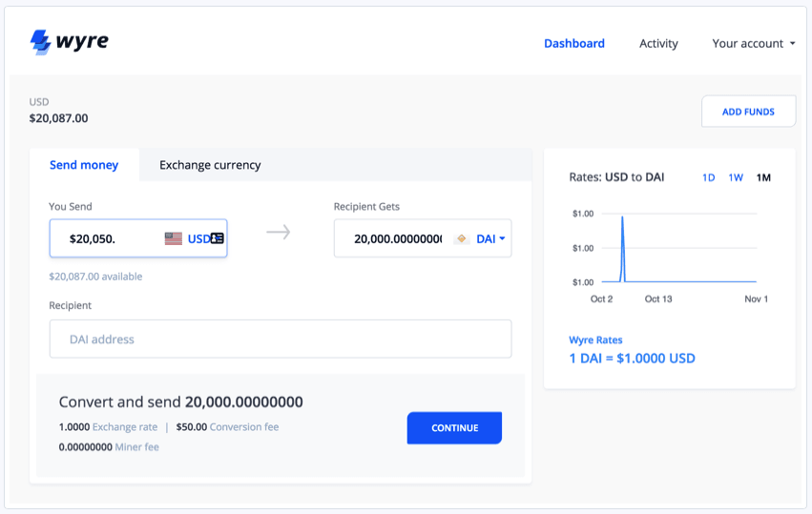Click the Wyre lightning bolt logo
812x514 pixels.
pyautogui.click(x=40, y=42)
